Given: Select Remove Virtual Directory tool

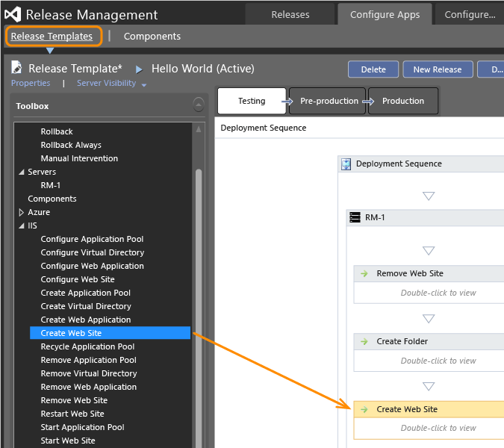Looking at the screenshot, I should pyautogui.click(x=89, y=374).
